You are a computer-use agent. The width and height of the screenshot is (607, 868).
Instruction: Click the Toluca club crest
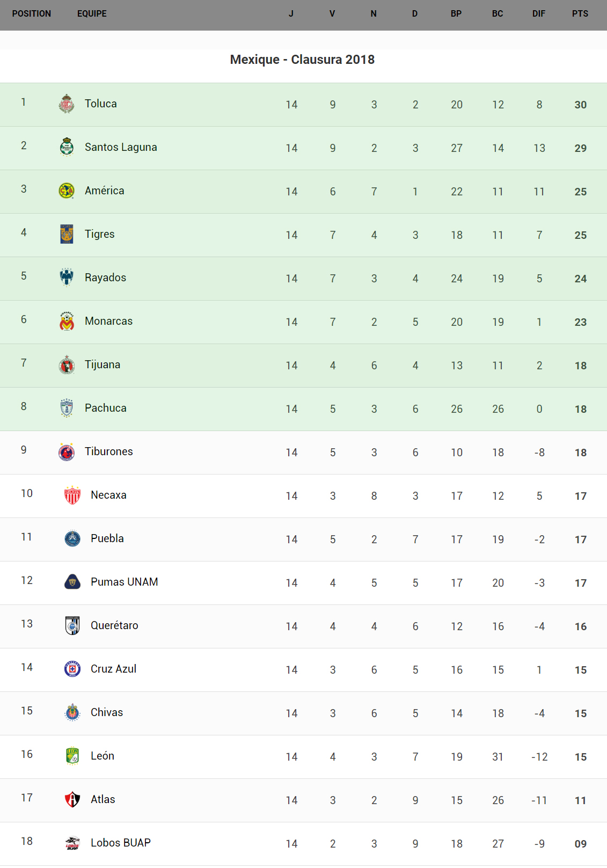67,104
